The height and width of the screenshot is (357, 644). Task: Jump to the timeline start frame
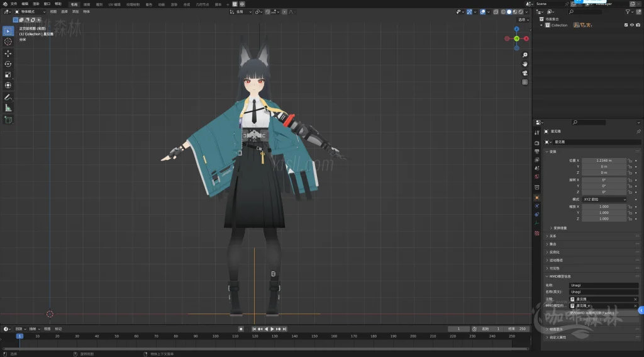254,329
